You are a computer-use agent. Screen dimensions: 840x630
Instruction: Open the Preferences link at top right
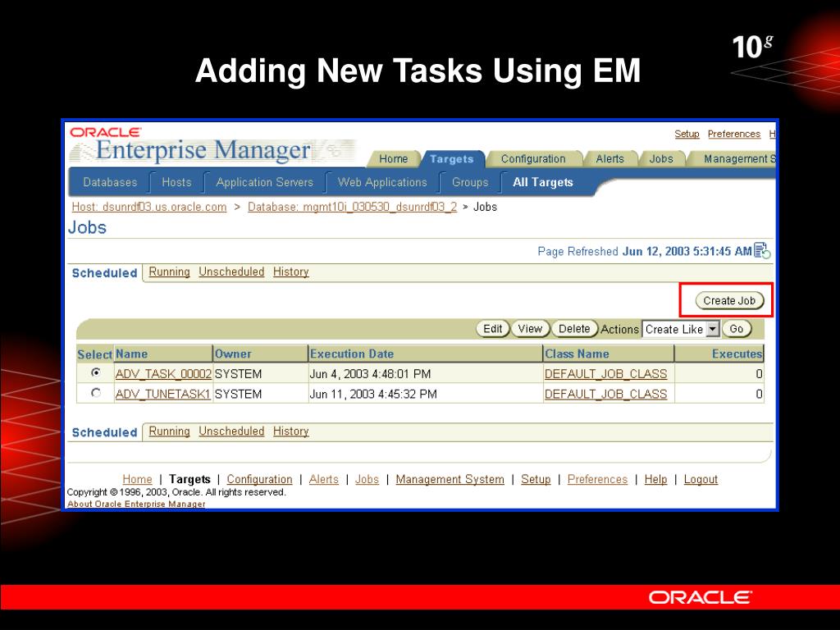pos(734,134)
